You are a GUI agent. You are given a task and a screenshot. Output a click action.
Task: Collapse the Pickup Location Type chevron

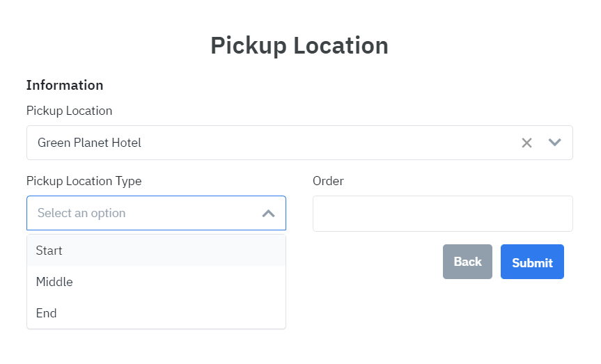click(268, 214)
